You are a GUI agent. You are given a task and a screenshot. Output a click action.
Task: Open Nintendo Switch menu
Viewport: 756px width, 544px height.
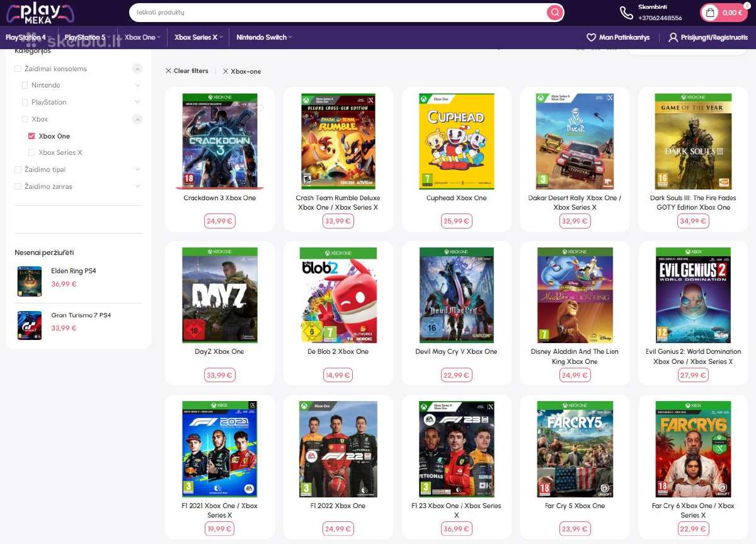pos(264,37)
